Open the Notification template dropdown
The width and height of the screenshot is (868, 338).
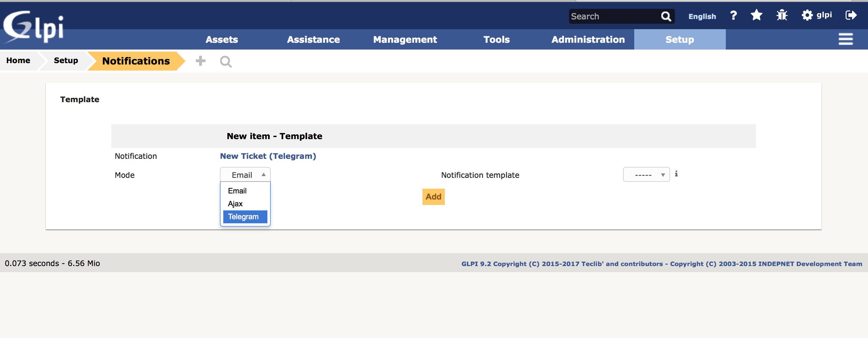(646, 175)
